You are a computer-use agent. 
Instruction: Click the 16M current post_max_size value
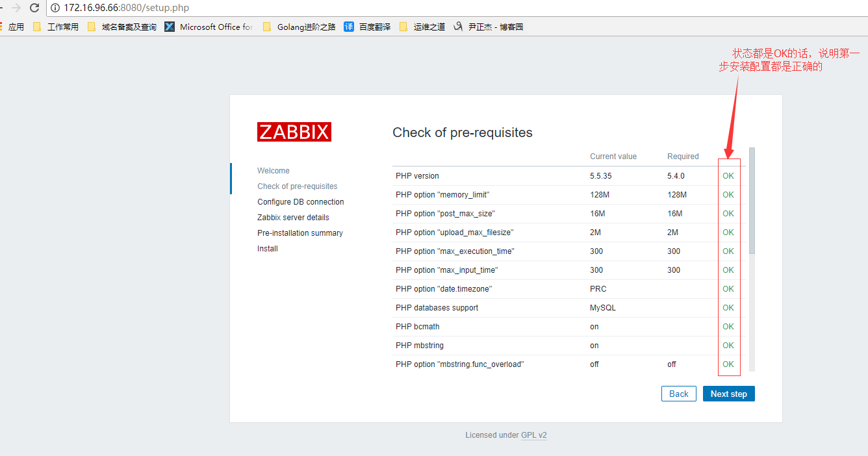click(x=597, y=214)
